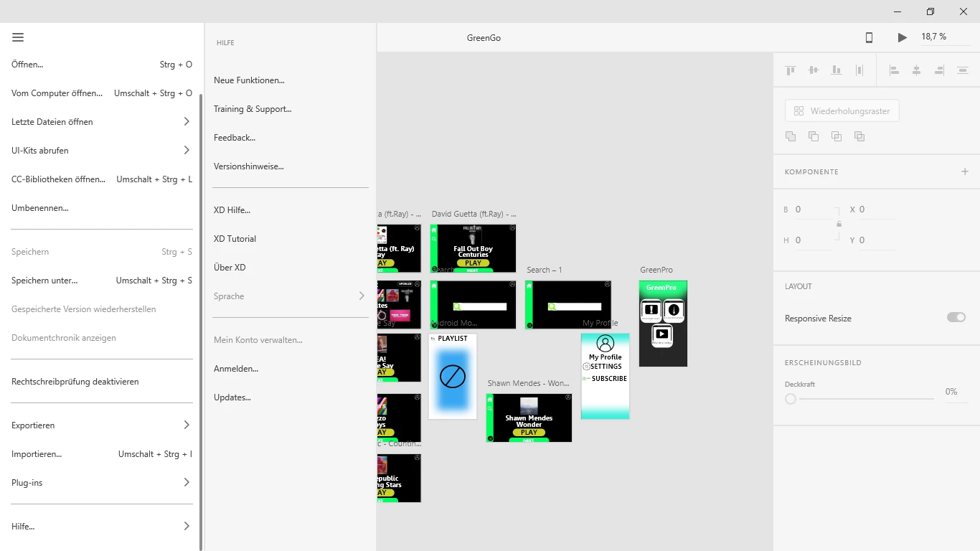Toggle the aspect ratio lock icon

click(x=839, y=224)
